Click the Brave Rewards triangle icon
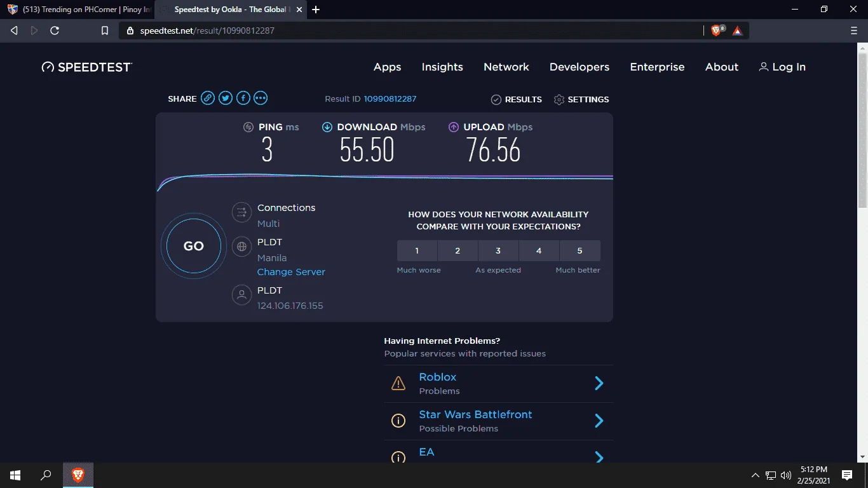Screen dimensions: 868x488 (x=737, y=30)
